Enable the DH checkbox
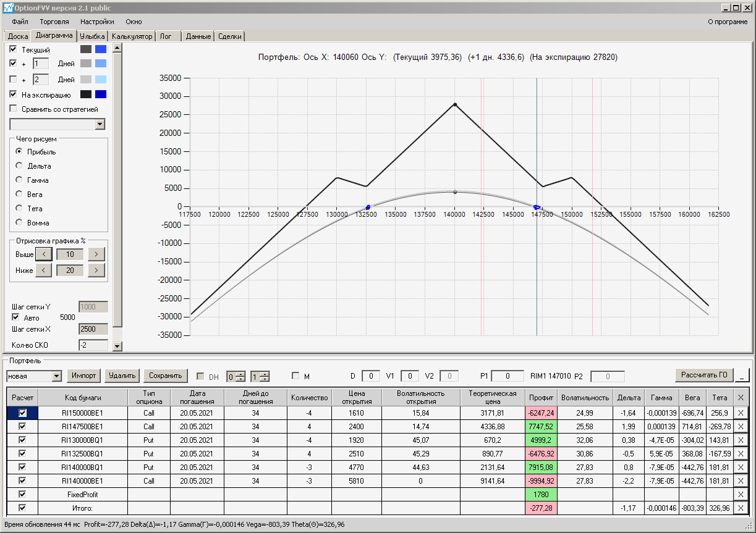 pos(200,376)
